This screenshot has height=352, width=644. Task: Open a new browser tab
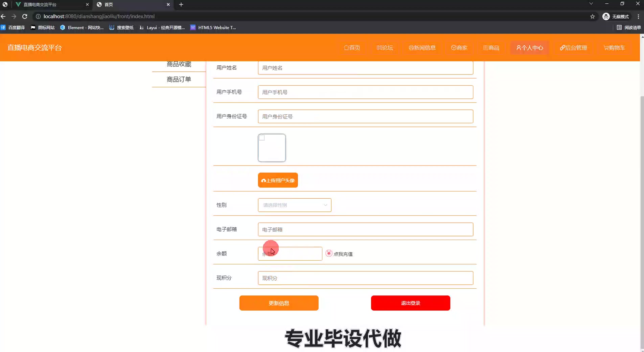(181, 4)
